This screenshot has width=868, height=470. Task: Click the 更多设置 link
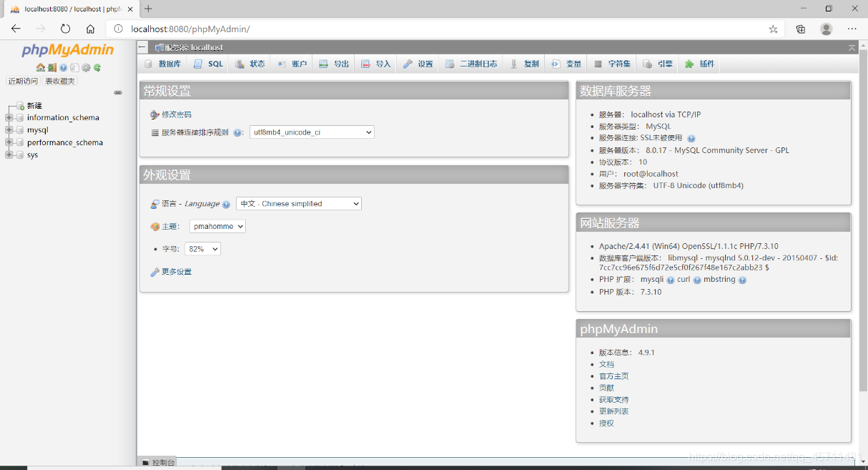click(x=177, y=272)
